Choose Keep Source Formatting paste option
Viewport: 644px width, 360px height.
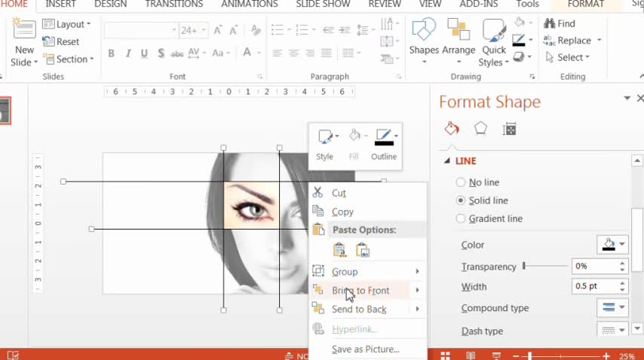[339, 250]
